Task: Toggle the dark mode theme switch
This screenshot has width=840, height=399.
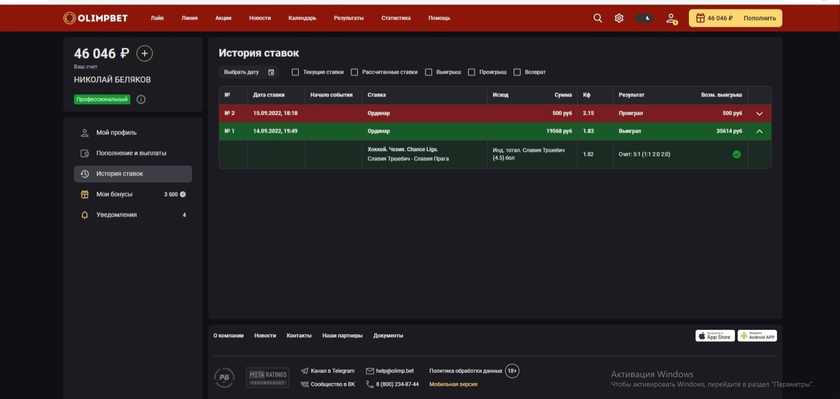Action: pos(644,18)
